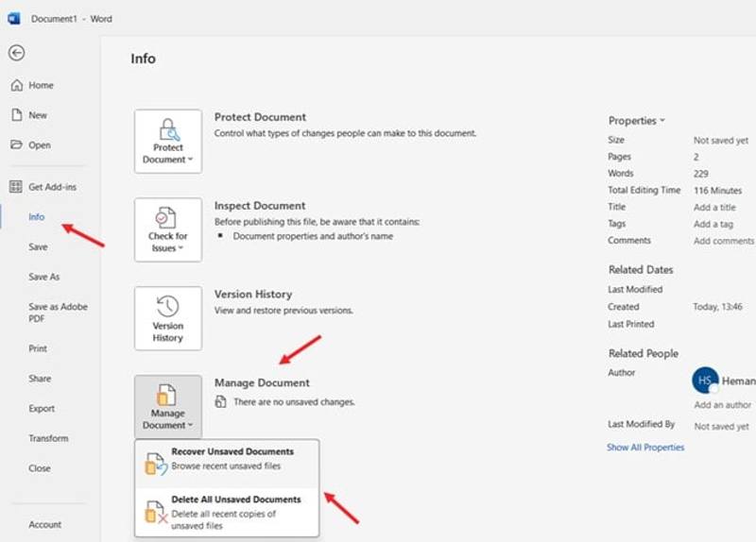Click the Protect Document heading text
756x542 pixels.
point(260,117)
